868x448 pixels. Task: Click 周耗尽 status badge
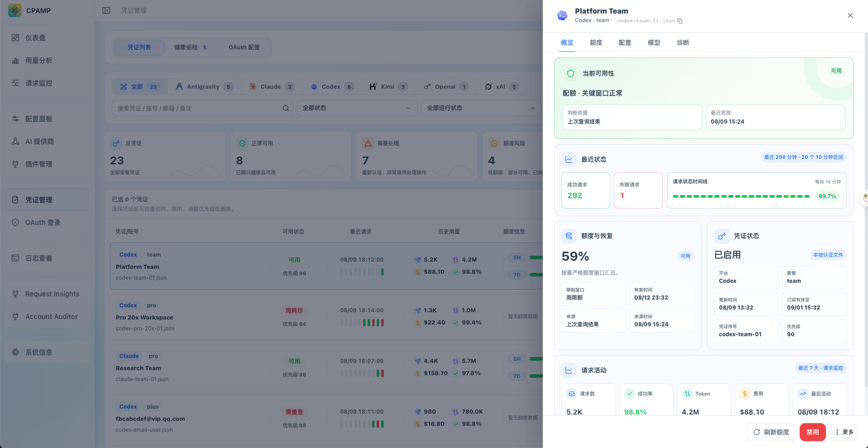(294, 311)
